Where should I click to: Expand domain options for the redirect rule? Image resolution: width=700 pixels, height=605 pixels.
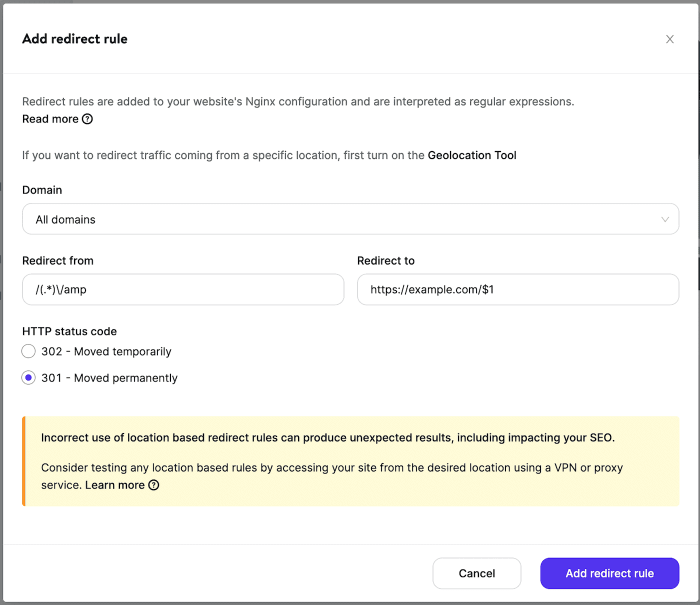click(x=350, y=219)
